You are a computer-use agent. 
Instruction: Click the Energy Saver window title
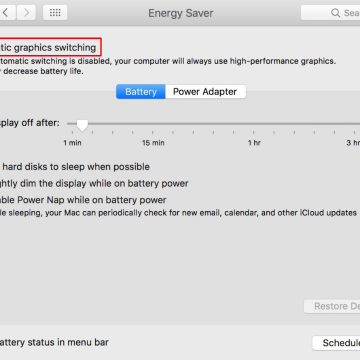(x=181, y=13)
